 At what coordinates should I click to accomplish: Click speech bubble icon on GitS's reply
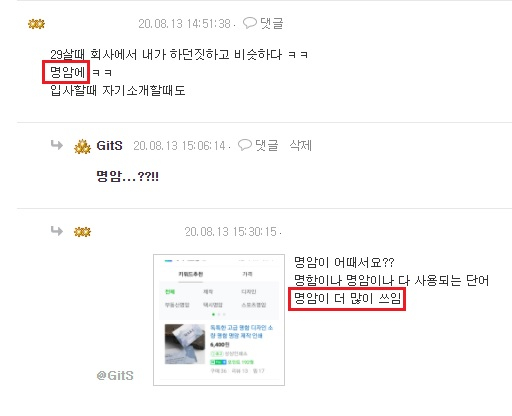click(x=245, y=145)
